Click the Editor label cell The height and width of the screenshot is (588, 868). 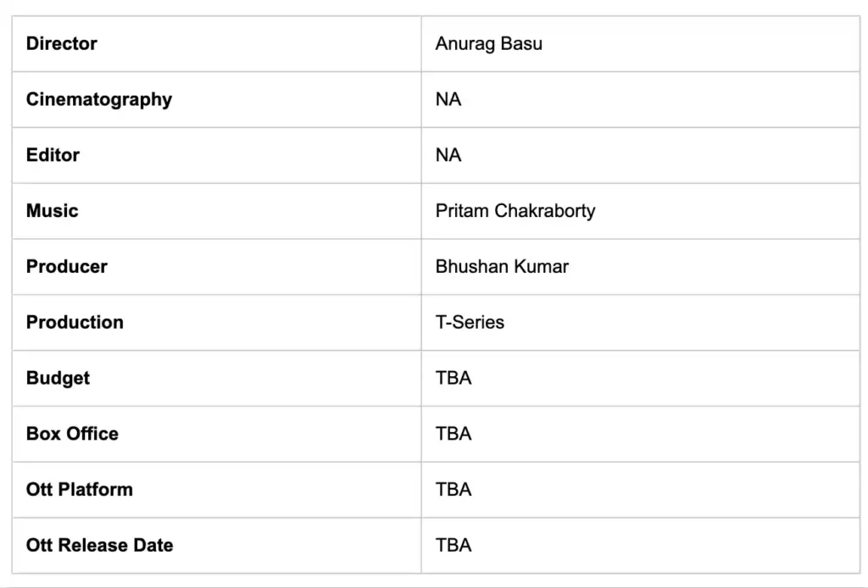[x=53, y=155]
